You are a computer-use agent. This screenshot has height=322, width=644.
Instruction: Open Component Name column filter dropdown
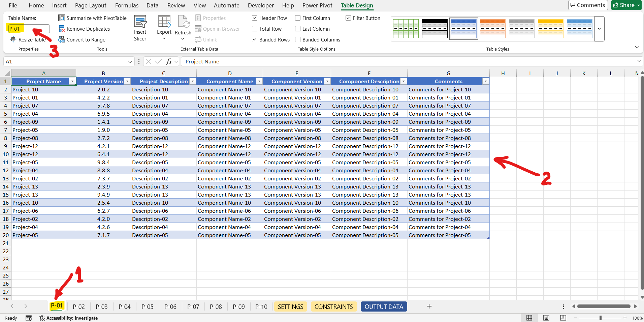point(259,81)
